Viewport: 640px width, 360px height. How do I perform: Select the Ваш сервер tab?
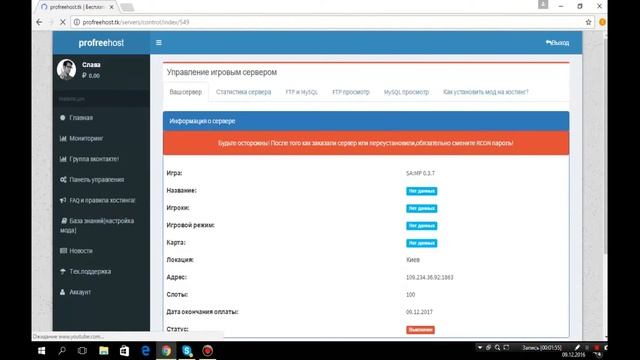186,92
